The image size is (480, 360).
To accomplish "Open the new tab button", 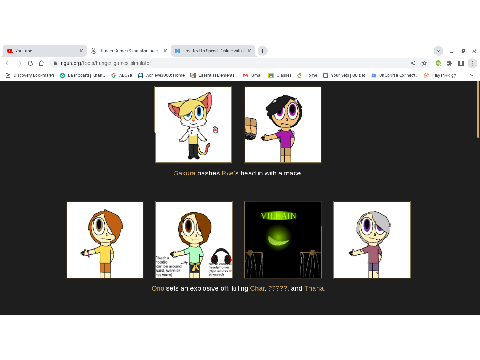I will [x=262, y=51].
